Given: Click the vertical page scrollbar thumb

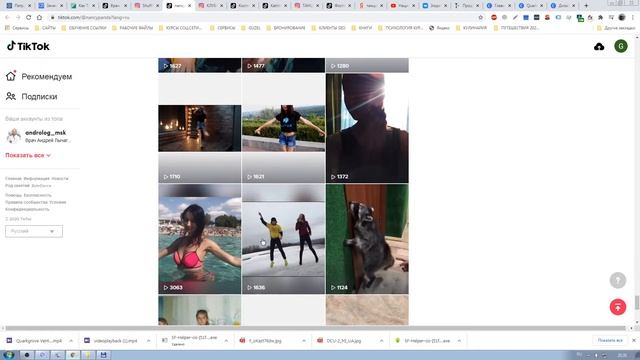Looking at the screenshot, I should (637, 302).
